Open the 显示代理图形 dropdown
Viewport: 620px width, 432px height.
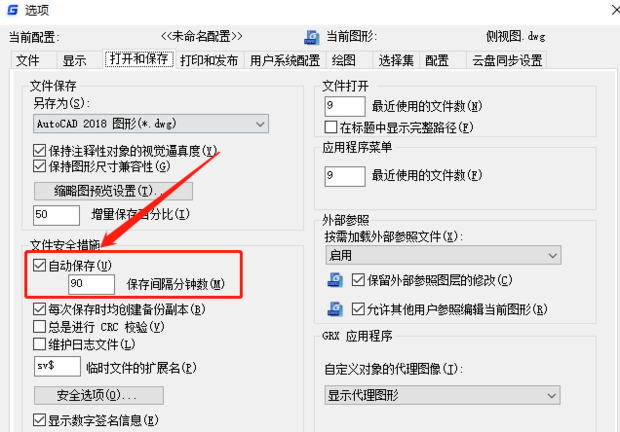(x=442, y=395)
